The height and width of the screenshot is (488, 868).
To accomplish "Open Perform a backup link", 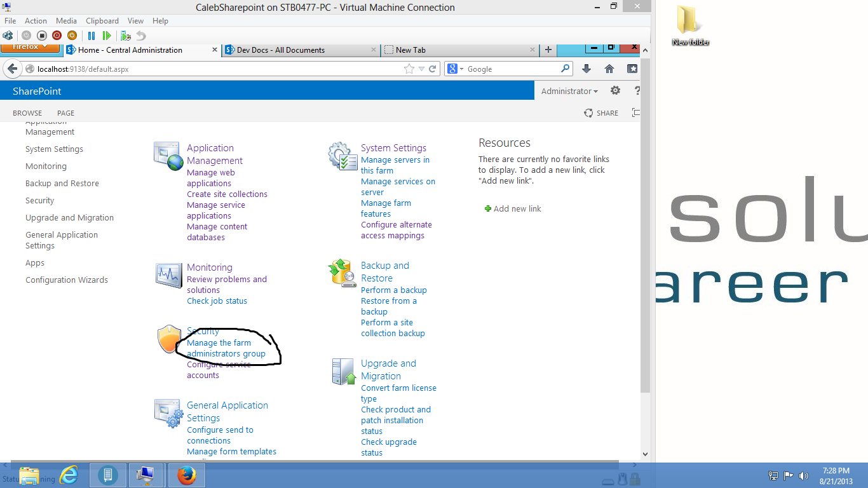I will click(394, 290).
